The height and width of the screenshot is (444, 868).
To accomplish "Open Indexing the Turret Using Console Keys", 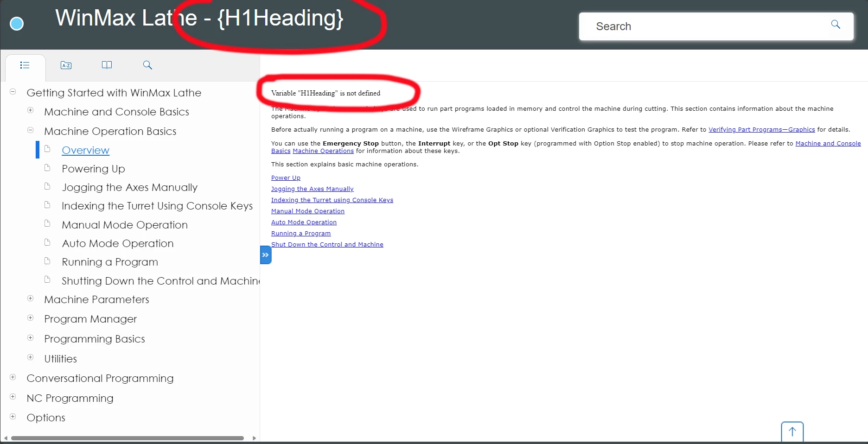I will 157,206.
